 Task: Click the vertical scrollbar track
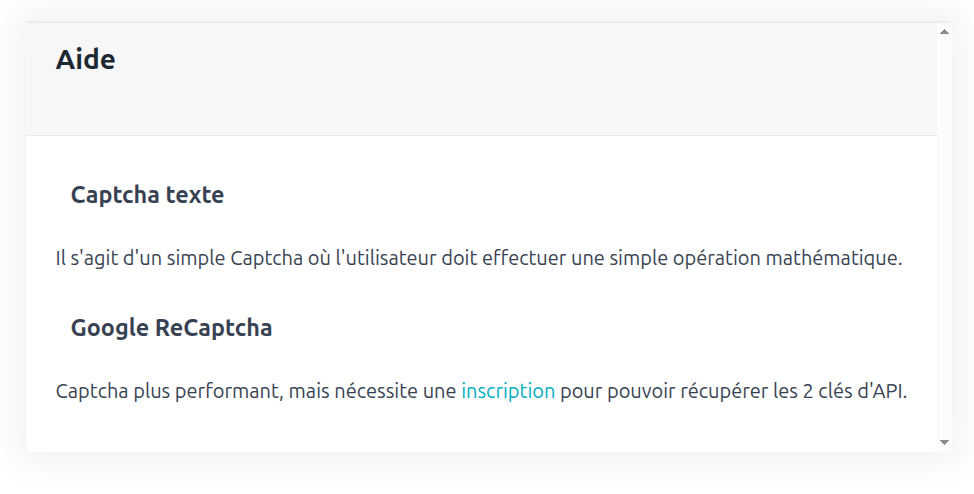pos(944,237)
